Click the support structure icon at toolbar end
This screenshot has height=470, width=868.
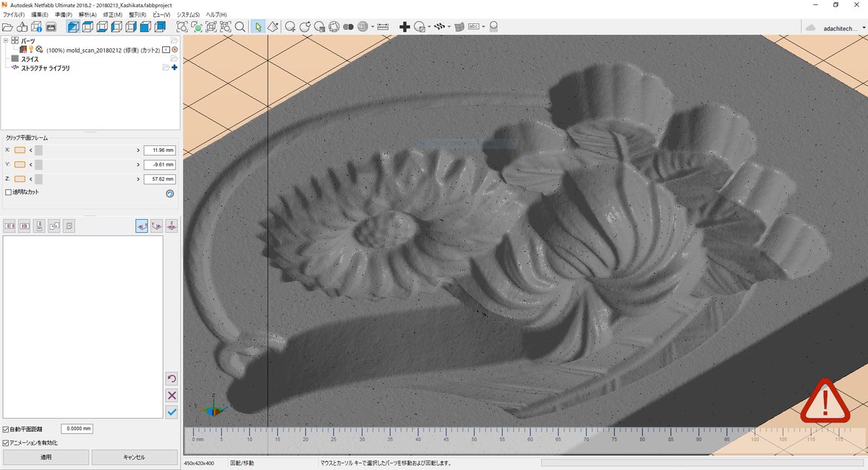click(x=493, y=27)
